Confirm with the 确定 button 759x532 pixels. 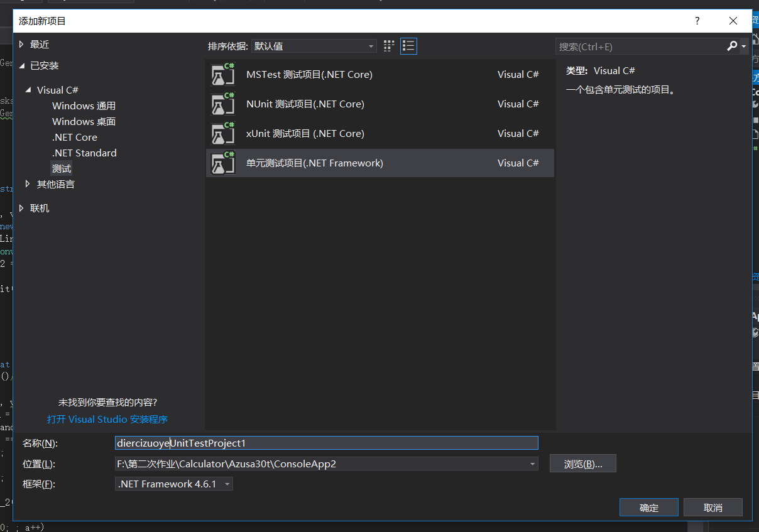click(648, 508)
